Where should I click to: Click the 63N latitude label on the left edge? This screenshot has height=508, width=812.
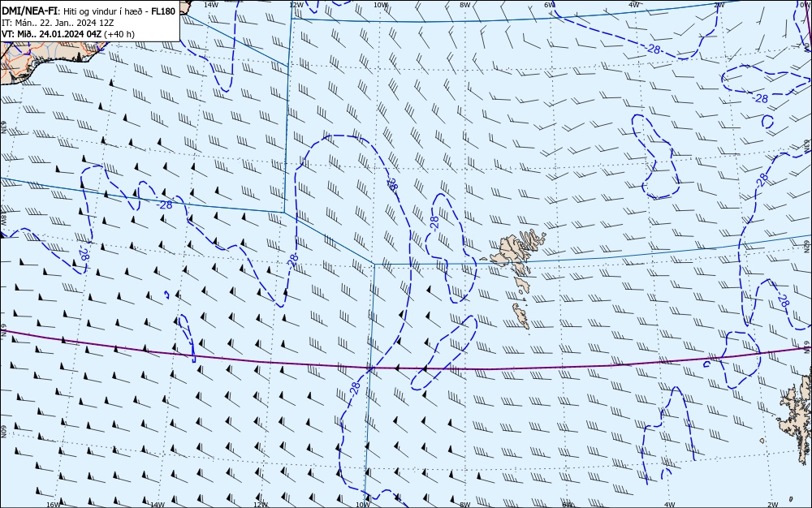point(3,127)
